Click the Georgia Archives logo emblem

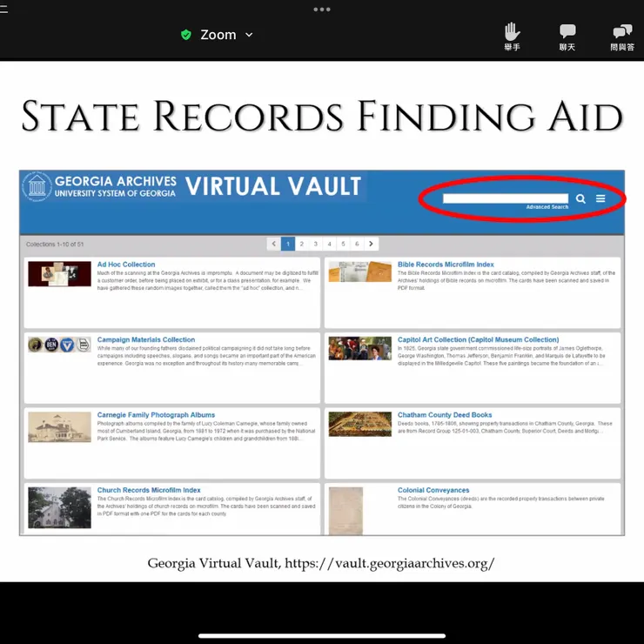click(37, 186)
